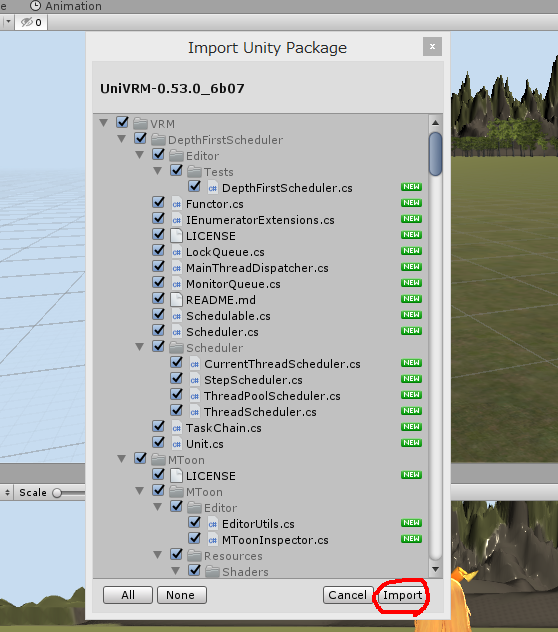Click the CurrentThreadScheduler.cs script icon
Image resolution: width=558 pixels, height=632 pixels.
click(x=194, y=364)
